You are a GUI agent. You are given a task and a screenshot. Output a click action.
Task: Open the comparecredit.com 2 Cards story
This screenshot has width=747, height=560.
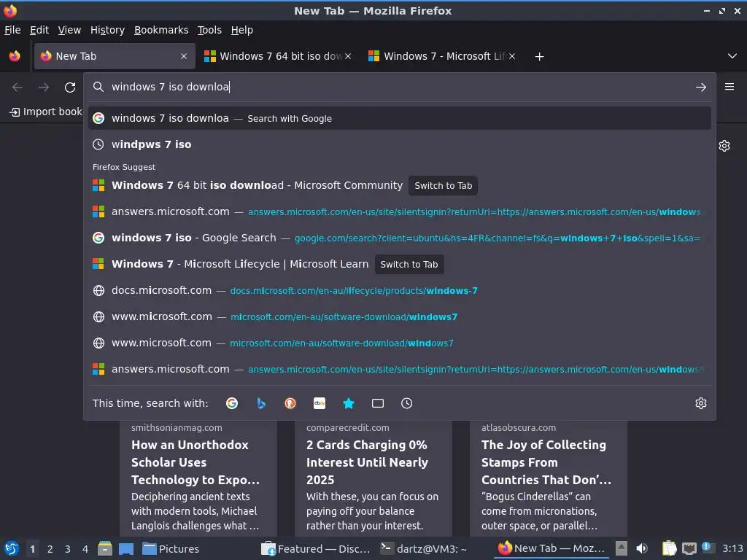coord(373,478)
